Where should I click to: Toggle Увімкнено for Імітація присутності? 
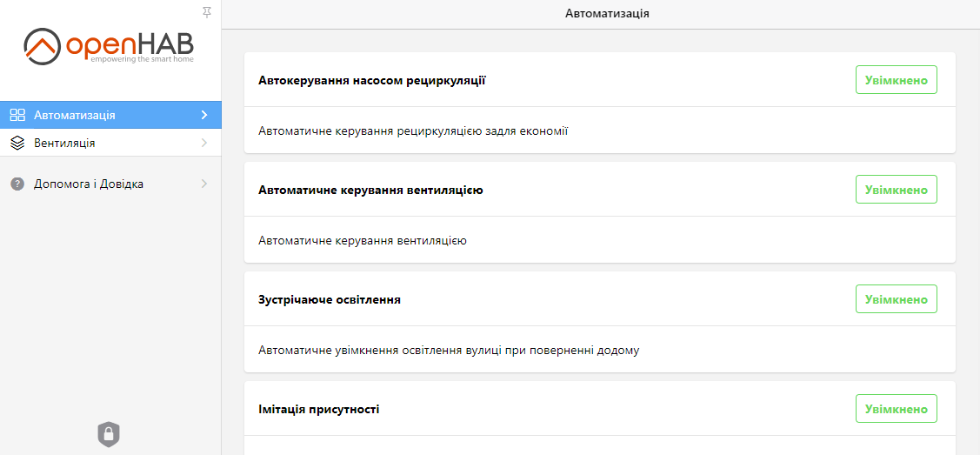tap(896, 409)
